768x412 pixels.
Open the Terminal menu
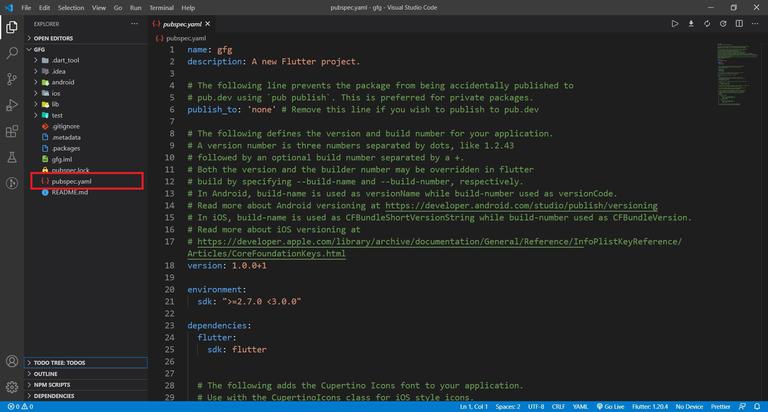coord(161,8)
